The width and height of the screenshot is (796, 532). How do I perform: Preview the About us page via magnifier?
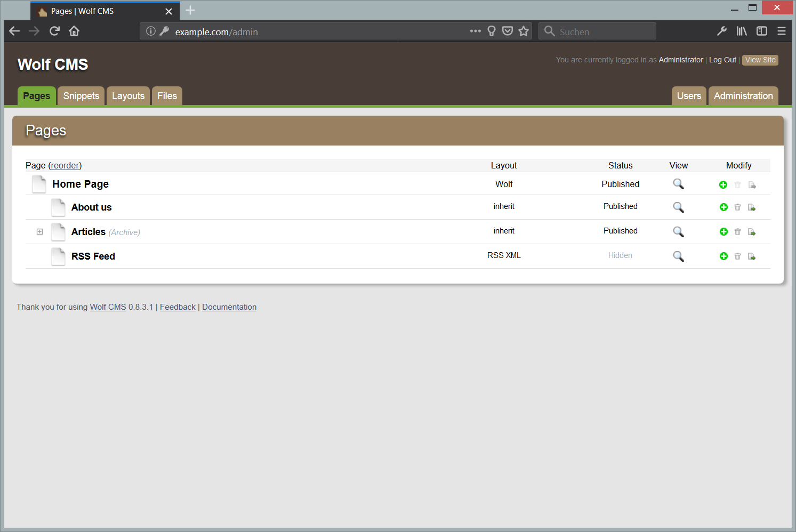point(678,207)
